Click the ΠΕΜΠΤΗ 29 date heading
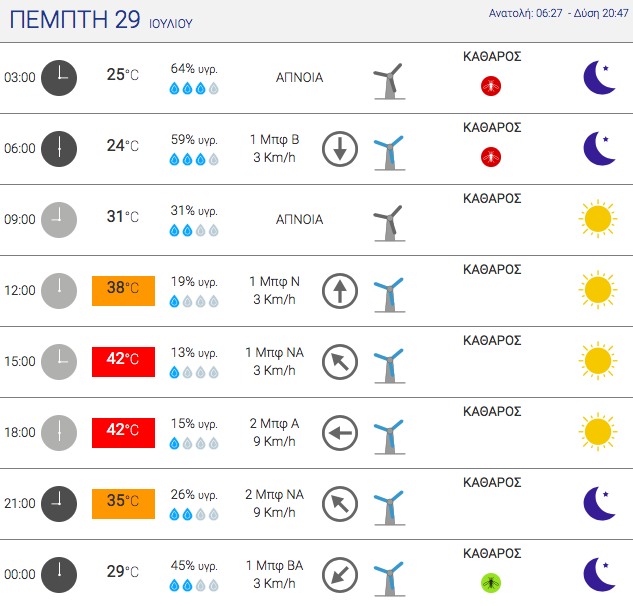This screenshot has width=633, height=606. pyautogui.click(x=75, y=19)
